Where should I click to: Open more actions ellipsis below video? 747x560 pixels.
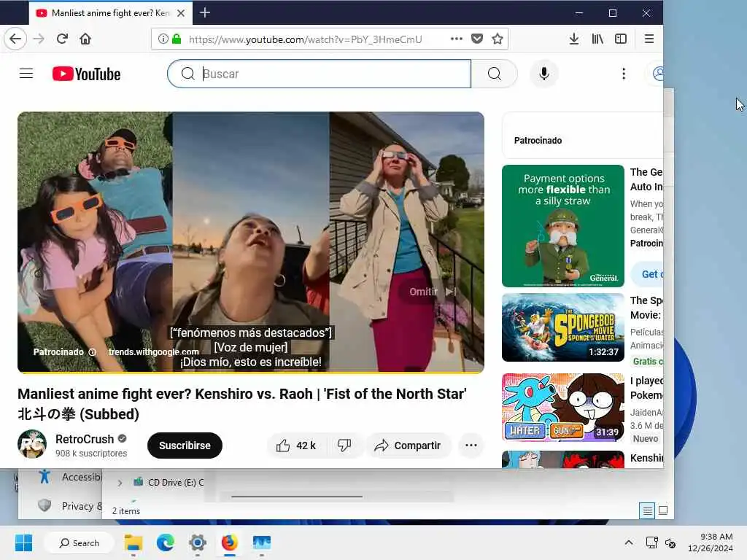(x=471, y=446)
